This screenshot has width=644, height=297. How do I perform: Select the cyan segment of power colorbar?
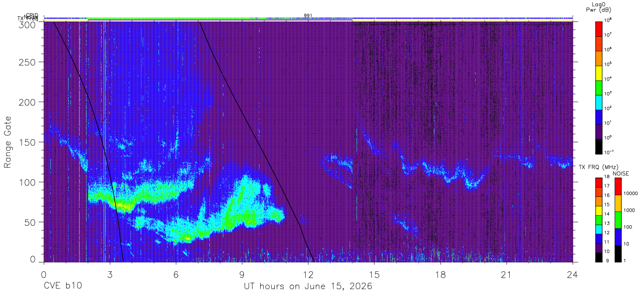coord(599,102)
